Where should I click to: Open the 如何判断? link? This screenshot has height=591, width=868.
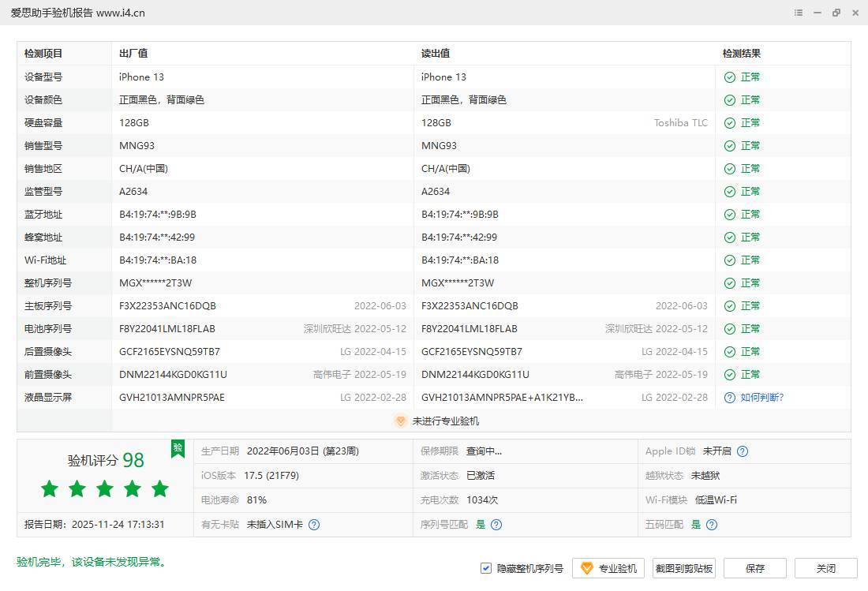[761, 398]
